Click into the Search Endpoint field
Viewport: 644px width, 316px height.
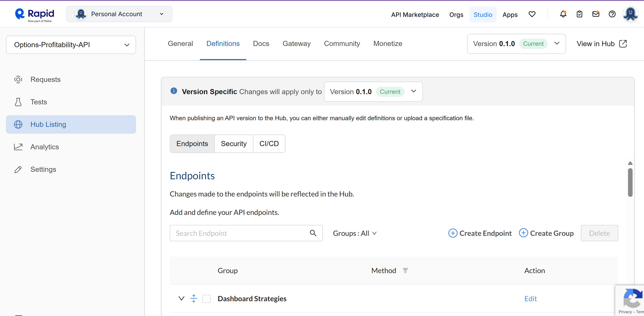[240, 233]
